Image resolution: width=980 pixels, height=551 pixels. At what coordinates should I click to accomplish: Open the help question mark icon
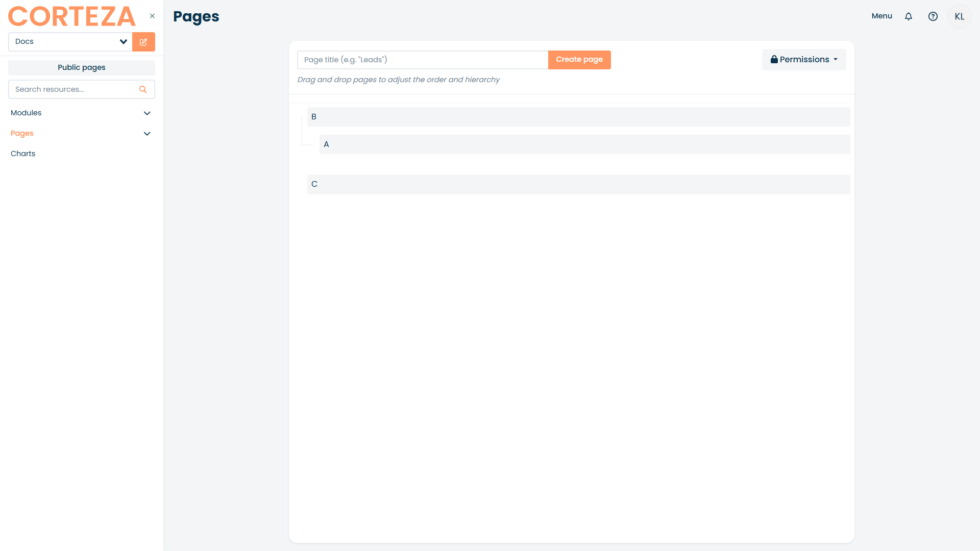[933, 16]
